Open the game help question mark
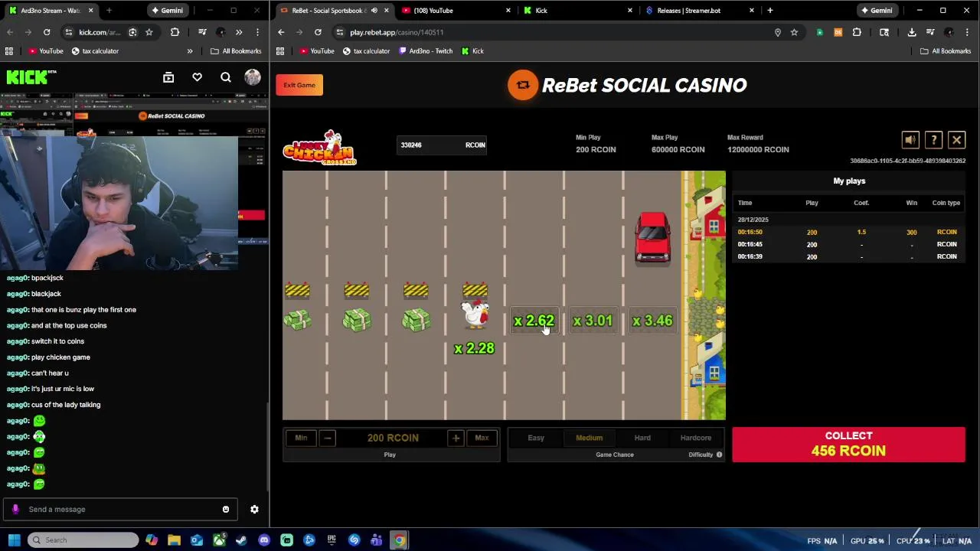The image size is (980, 551). pos(933,140)
